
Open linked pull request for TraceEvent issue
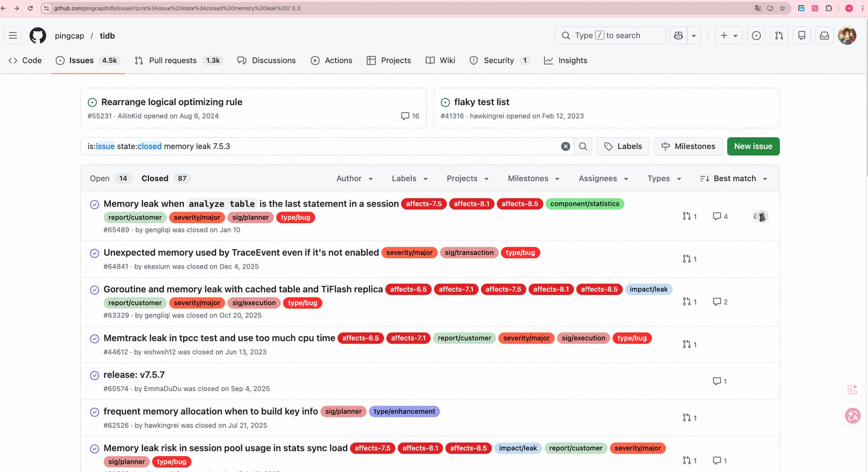click(x=690, y=259)
